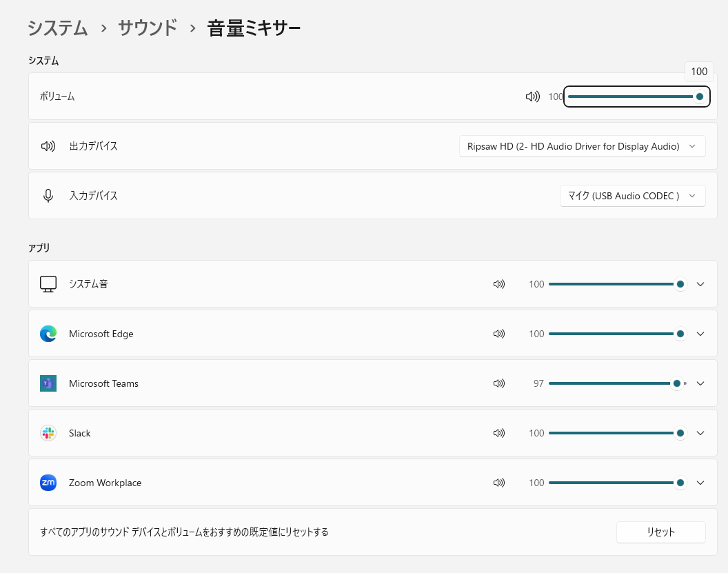Click the Microsoft Edge app icon
The image size is (728, 573).
coord(48,334)
